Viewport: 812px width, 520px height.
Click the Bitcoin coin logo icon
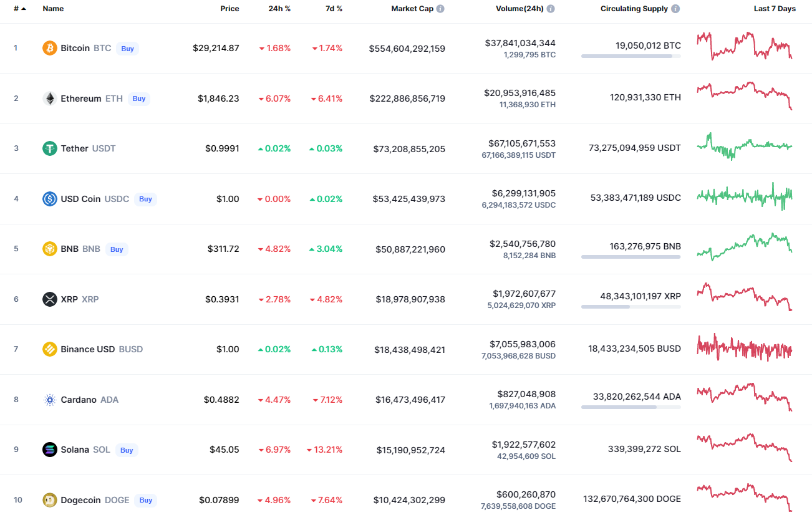[49, 48]
